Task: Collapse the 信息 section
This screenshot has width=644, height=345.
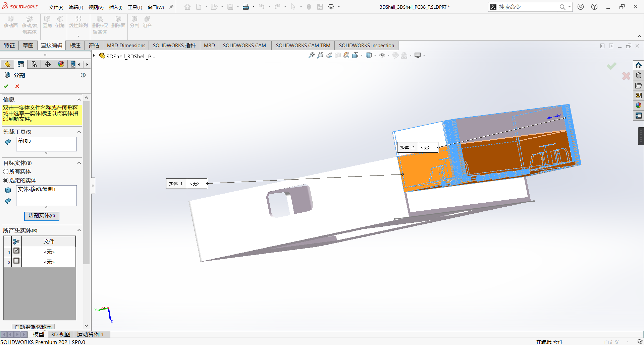Action: pos(79,99)
